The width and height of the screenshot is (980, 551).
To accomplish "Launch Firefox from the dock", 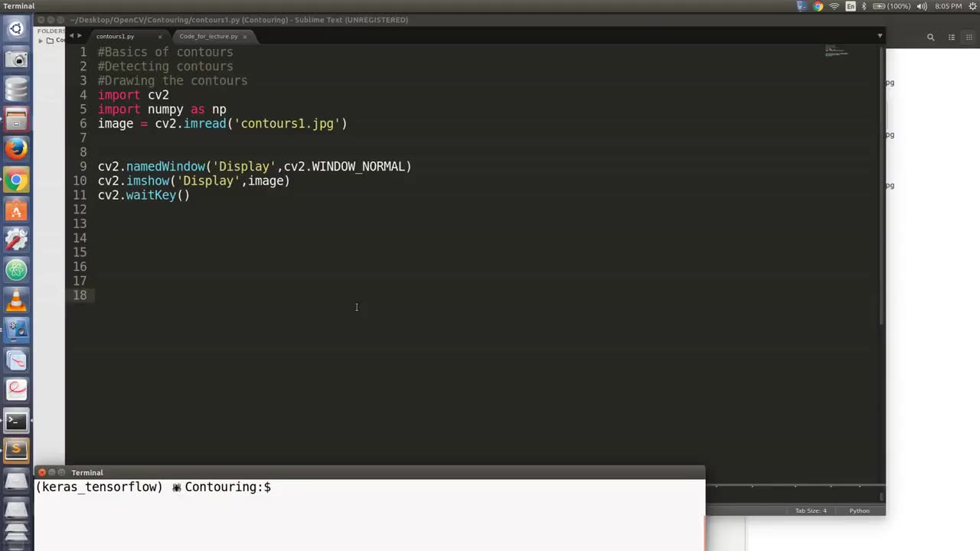I will (x=16, y=149).
